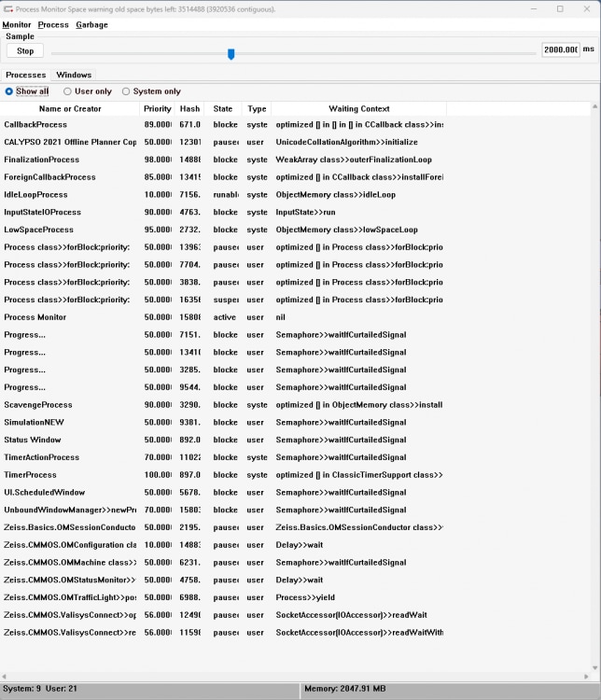Select the User only radio button

click(x=88, y=91)
